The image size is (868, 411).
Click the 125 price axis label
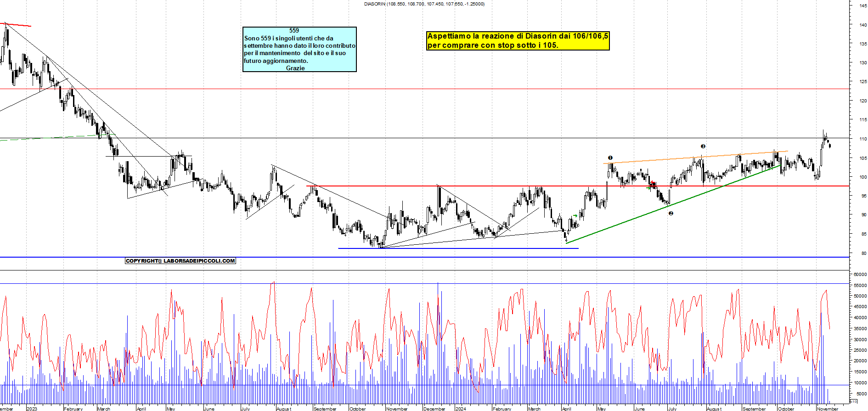click(863, 82)
